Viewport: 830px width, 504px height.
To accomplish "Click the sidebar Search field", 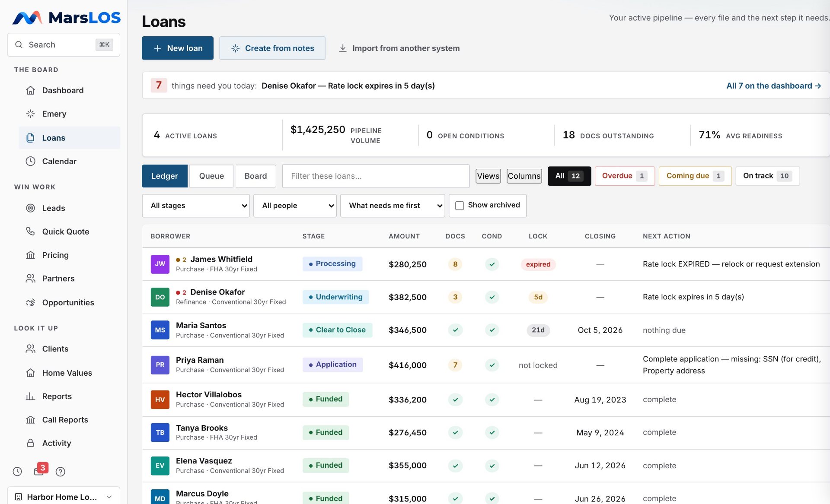I will 64,44.
